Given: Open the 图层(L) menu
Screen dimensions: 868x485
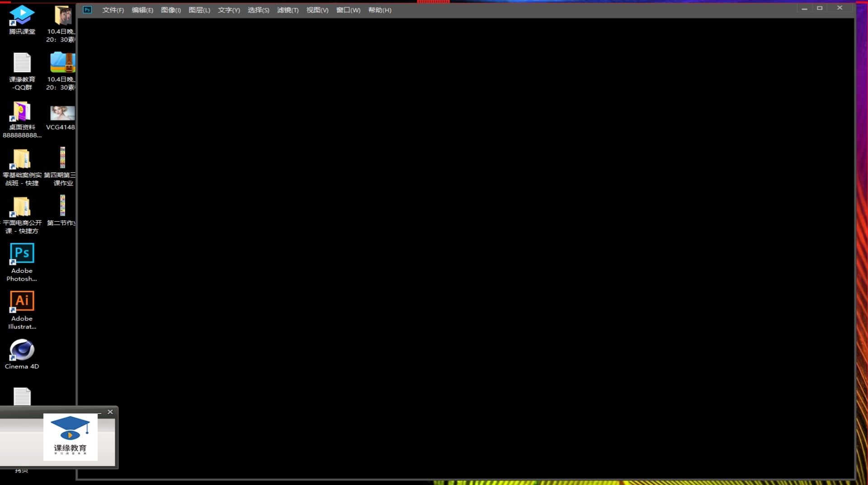Looking at the screenshot, I should 199,10.
